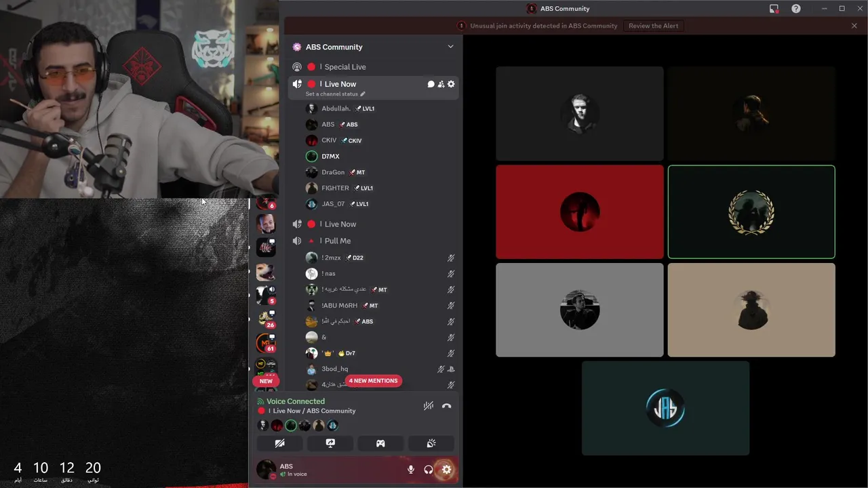Screen dimensions: 868x488
Task: Select the pink script logo server icon
Action: click(x=265, y=247)
